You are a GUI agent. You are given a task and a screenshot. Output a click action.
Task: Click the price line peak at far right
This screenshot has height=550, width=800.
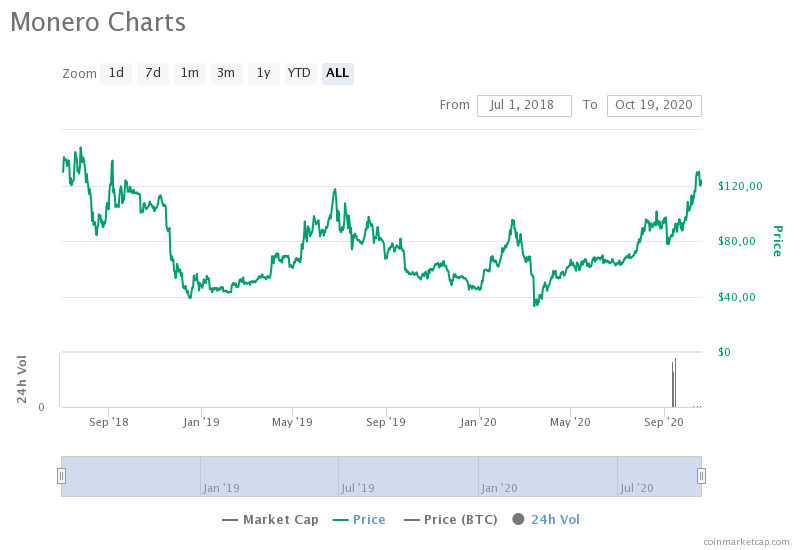pyautogui.click(x=698, y=174)
